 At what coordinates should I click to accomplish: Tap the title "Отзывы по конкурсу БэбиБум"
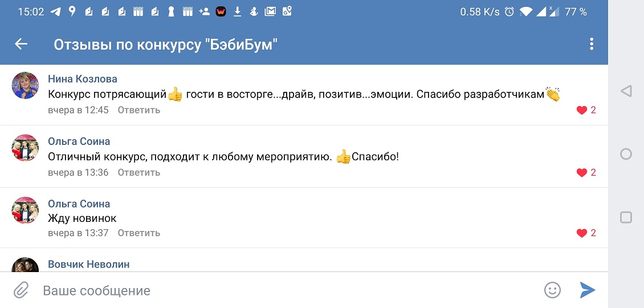165,44
